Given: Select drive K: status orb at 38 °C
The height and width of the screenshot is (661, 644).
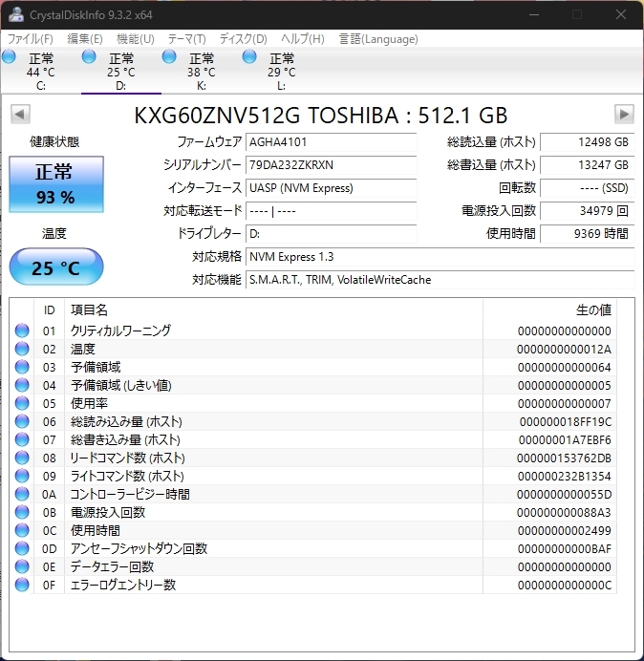Looking at the screenshot, I should pyautogui.click(x=169, y=58).
